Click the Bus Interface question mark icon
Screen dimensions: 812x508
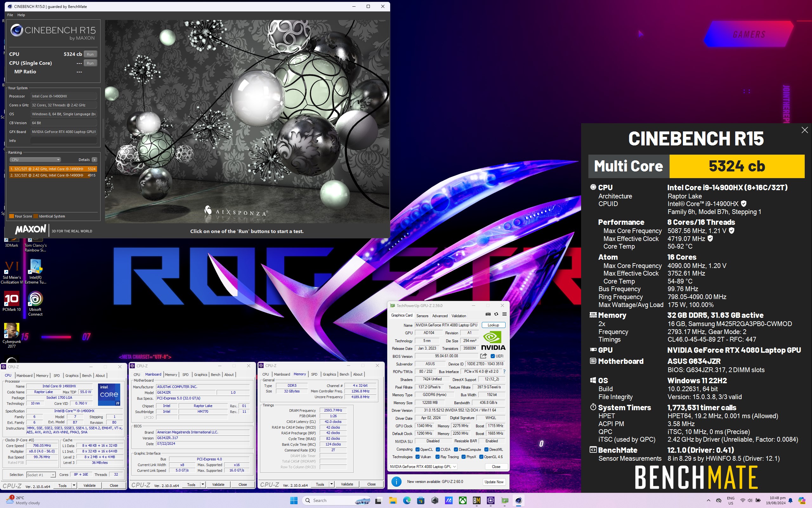[504, 371]
